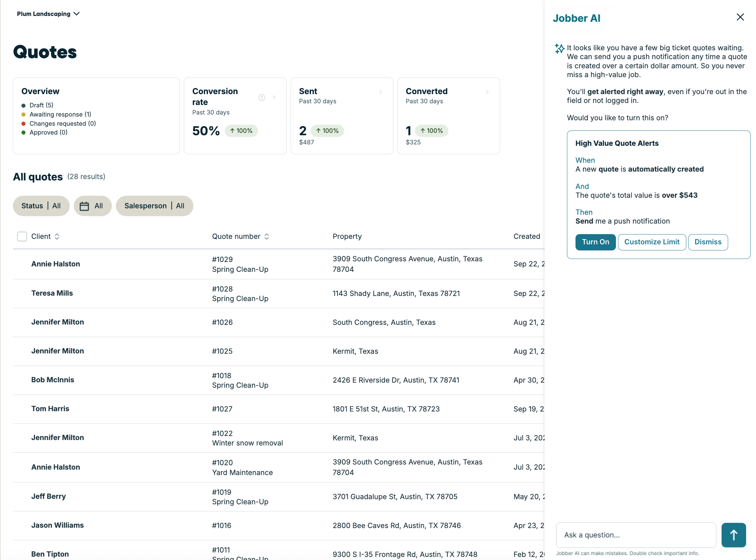Enable High Value Quote Alerts with Turn On

(x=595, y=242)
